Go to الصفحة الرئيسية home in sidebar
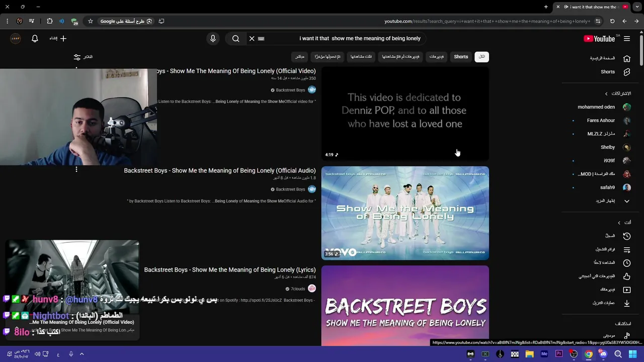The width and height of the screenshot is (644, 362). [610, 58]
